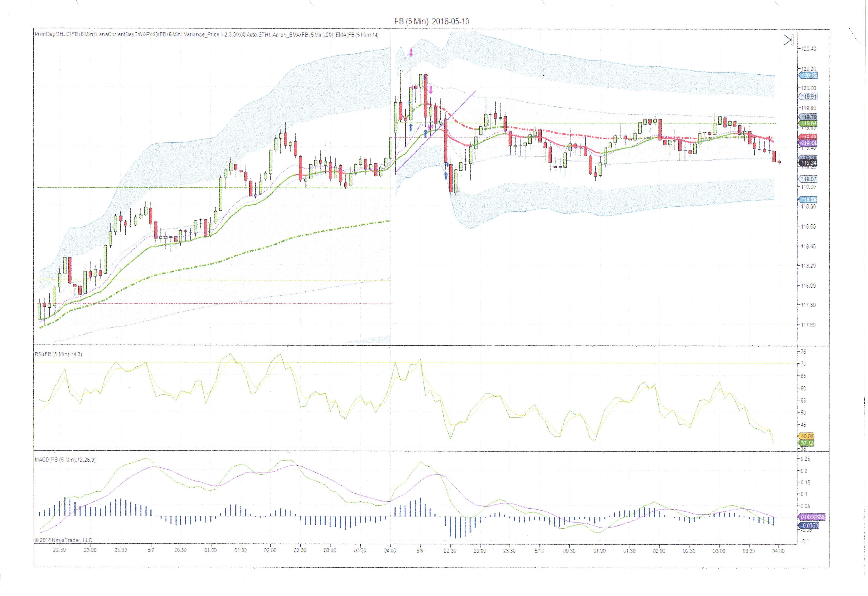Click the orange 40.06 RSI value marker

tap(806, 436)
